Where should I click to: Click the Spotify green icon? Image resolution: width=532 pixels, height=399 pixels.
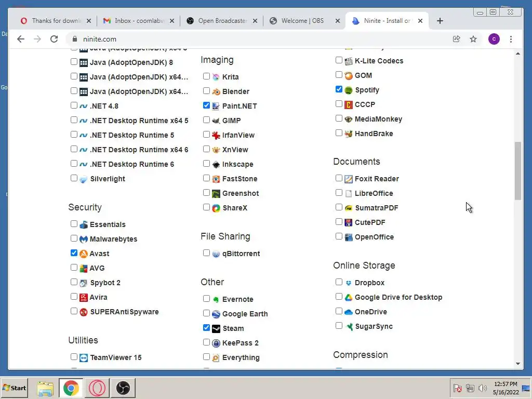(349, 90)
